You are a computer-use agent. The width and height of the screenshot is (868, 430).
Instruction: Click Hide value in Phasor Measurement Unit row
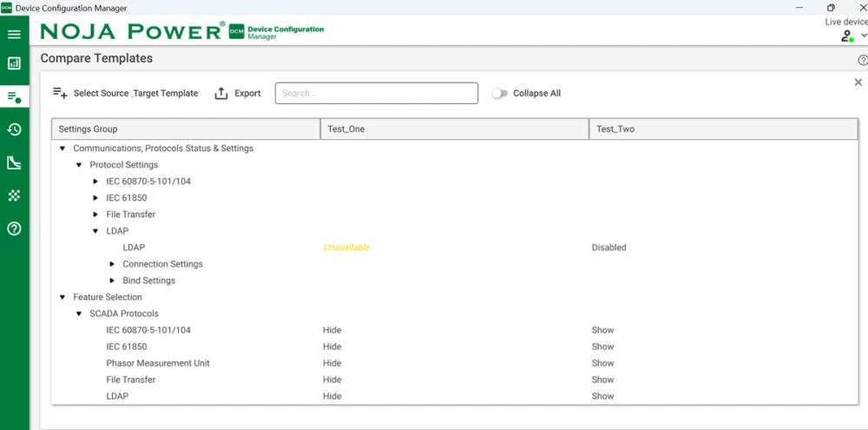tap(332, 363)
